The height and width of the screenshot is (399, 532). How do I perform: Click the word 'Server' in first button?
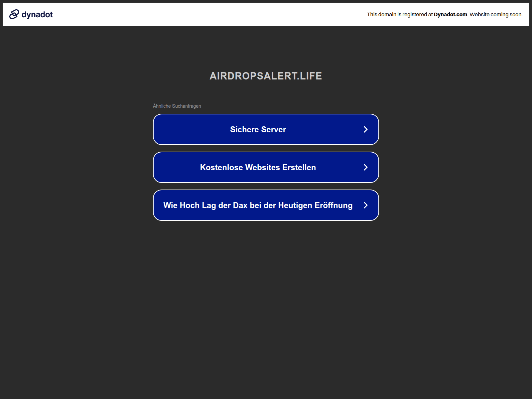point(274,129)
